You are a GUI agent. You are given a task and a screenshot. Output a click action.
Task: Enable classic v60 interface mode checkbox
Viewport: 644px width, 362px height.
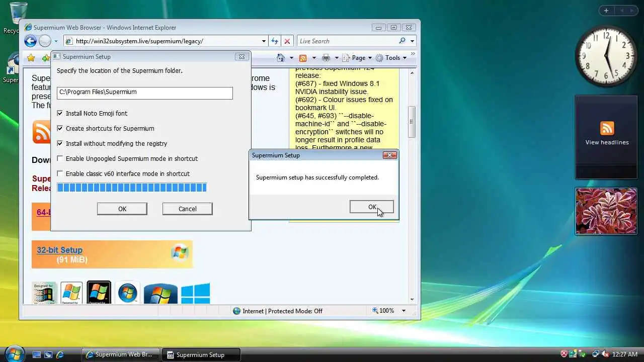[60, 174]
